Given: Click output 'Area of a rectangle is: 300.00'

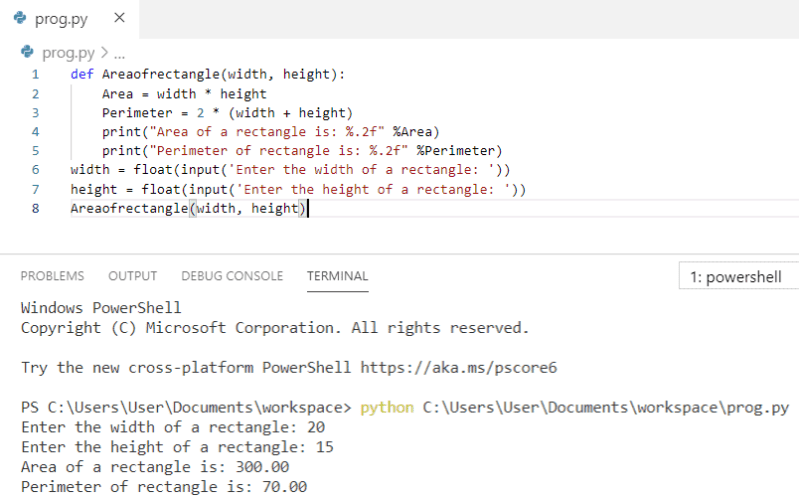Looking at the screenshot, I should click(x=155, y=467).
